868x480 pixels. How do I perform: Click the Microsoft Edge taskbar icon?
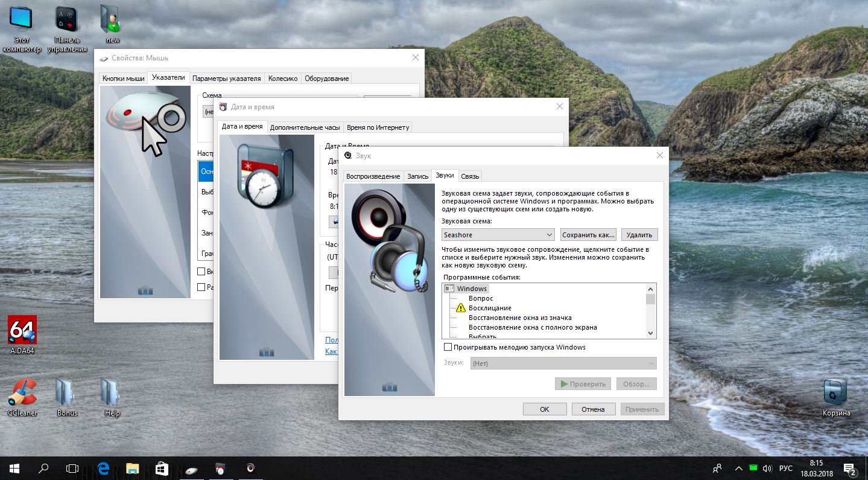(x=103, y=468)
